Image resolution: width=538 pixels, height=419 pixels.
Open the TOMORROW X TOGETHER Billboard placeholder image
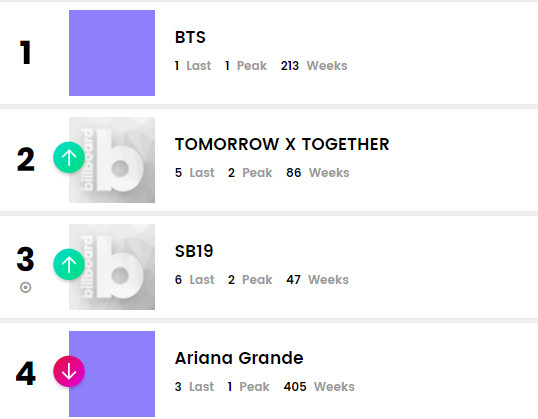(x=112, y=160)
